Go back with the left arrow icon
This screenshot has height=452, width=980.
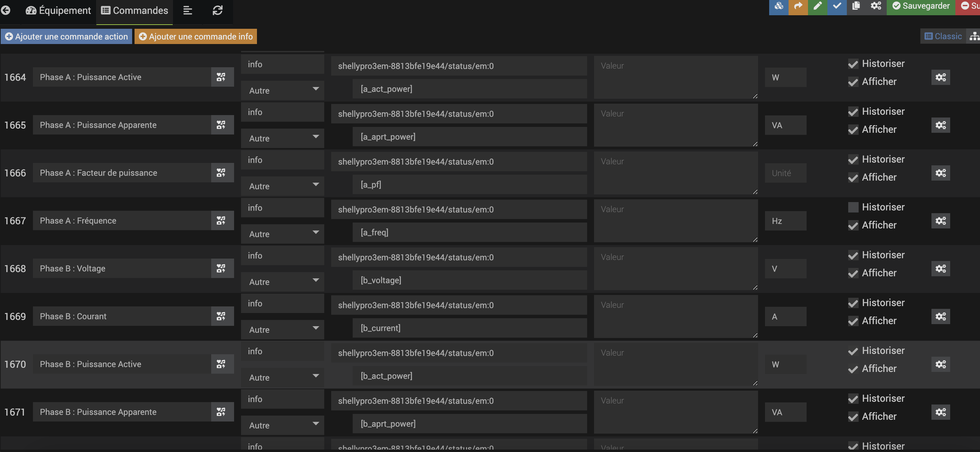tap(6, 10)
